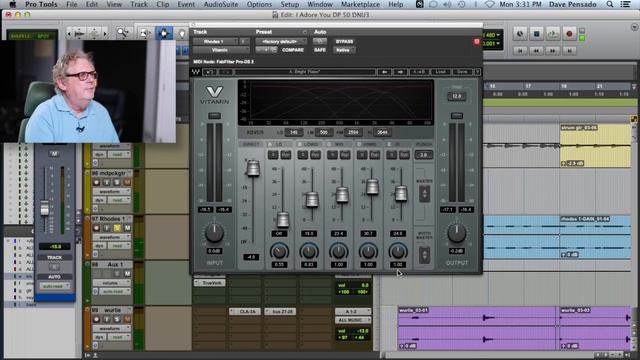Open the Track menu
The image size is (640, 360).
tap(139, 4)
